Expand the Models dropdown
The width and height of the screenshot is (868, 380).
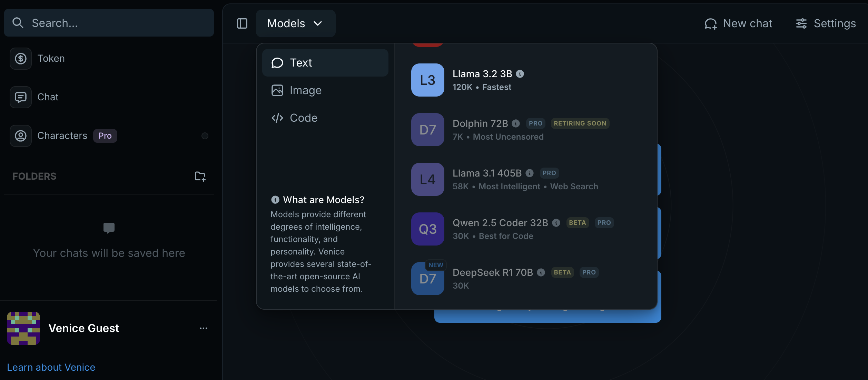point(295,23)
